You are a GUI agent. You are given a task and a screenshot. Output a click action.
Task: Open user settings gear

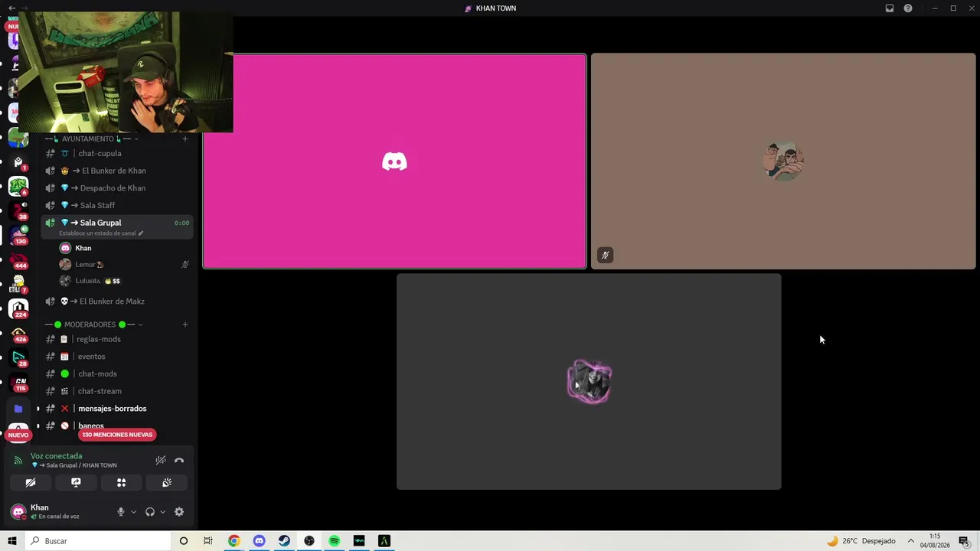coord(179,512)
